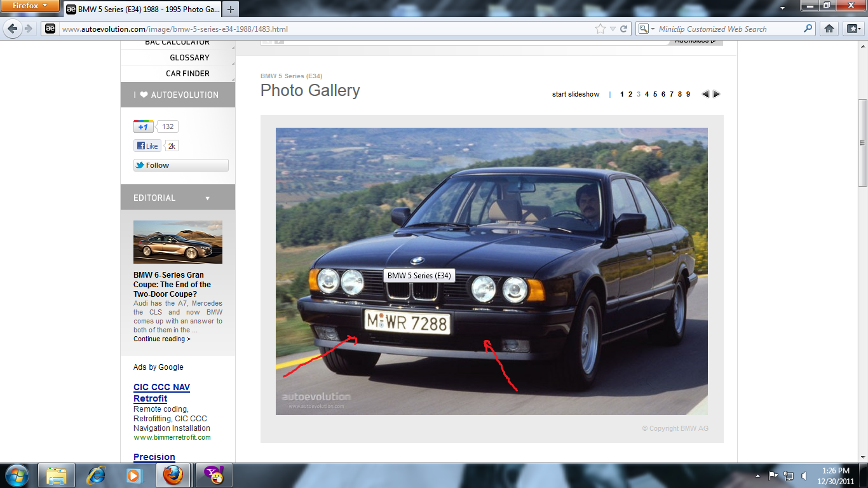Collapse the EDITORIAL section arrow

pyautogui.click(x=207, y=198)
